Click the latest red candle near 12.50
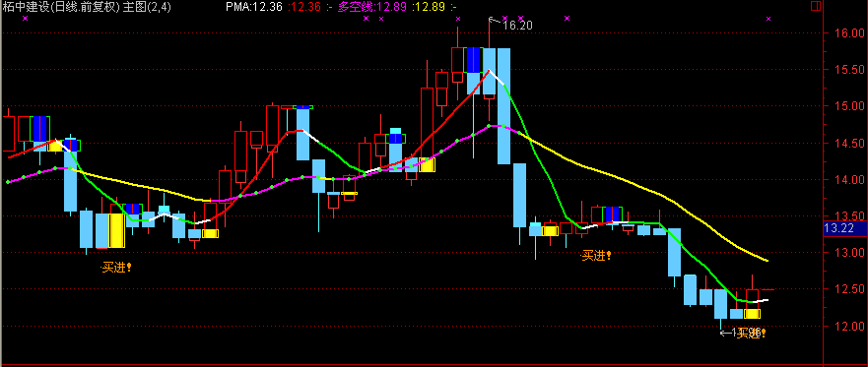This screenshot has width=868, height=367. tap(753, 295)
